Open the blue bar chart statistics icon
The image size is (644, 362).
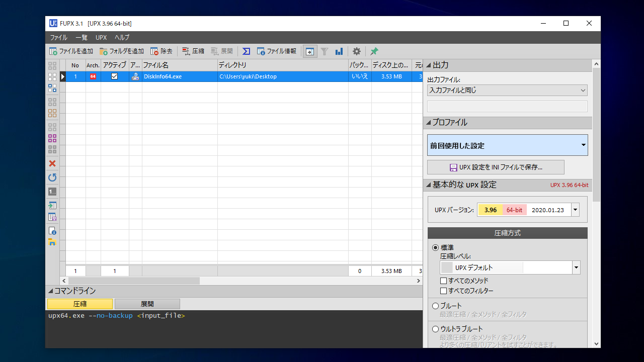tap(339, 51)
